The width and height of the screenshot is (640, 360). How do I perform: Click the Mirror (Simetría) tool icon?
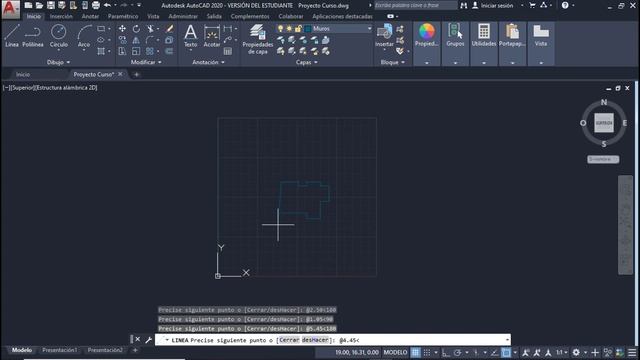(x=136, y=40)
